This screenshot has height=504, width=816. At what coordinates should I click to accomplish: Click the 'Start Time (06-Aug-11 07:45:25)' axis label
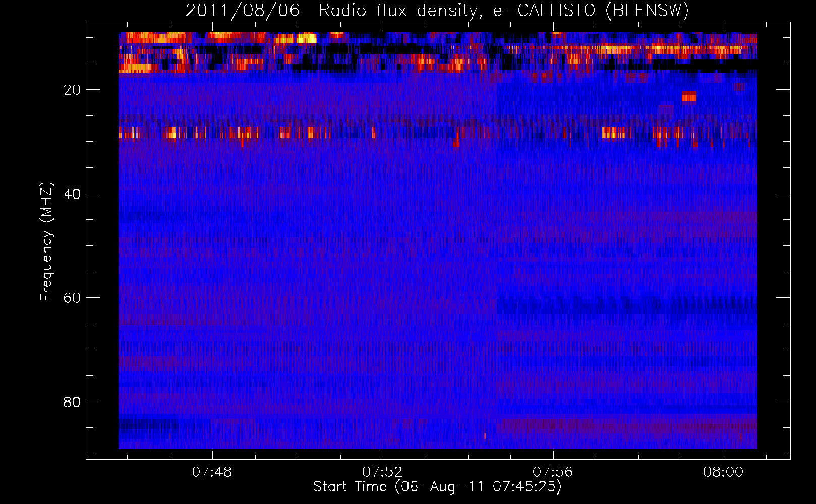[437, 487]
